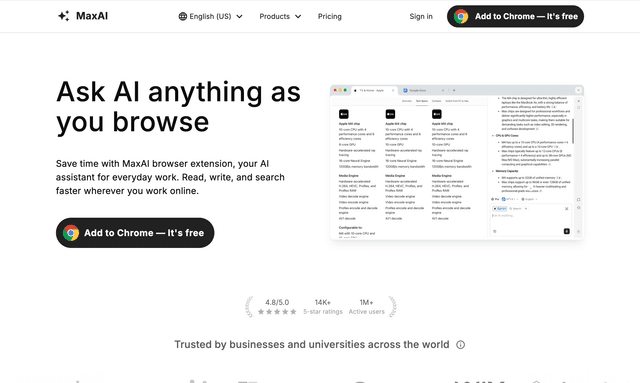Go to the Pricing page
The height and width of the screenshot is (383, 640).
tap(330, 16)
